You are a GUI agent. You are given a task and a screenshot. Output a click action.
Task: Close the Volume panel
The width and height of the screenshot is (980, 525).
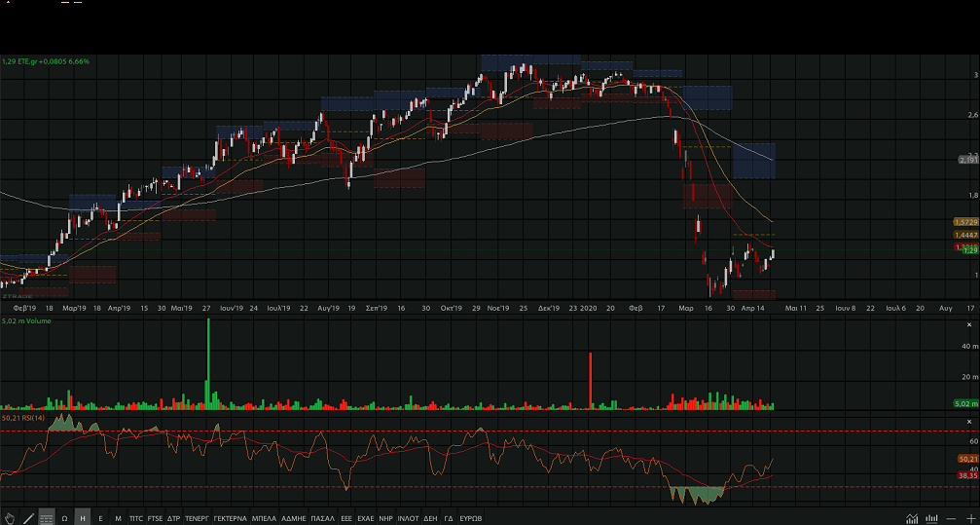pyautogui.click(x=969, y=324)
